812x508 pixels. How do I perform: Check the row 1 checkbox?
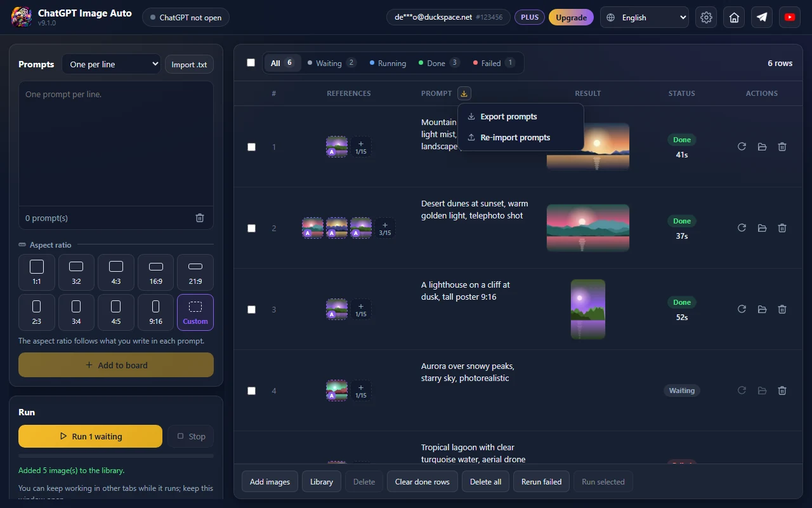251,147
